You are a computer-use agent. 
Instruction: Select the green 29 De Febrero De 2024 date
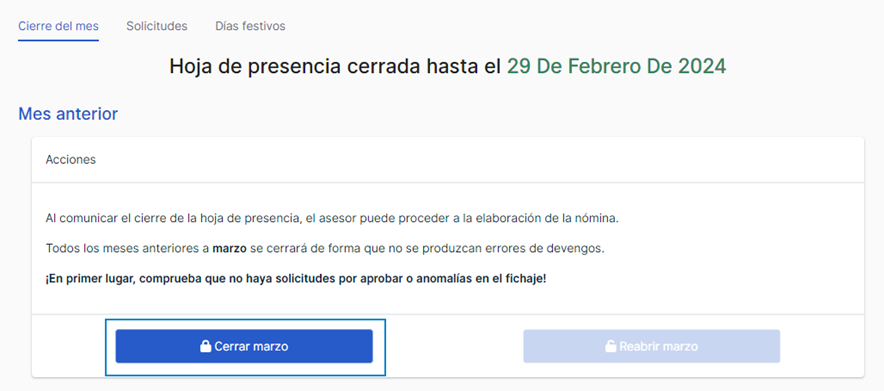(616, 66)
